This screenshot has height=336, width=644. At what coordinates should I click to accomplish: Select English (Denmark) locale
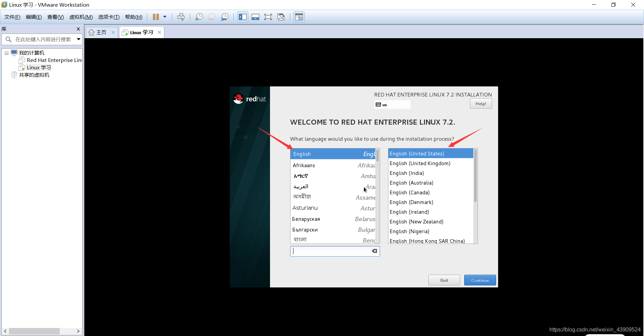431,202
